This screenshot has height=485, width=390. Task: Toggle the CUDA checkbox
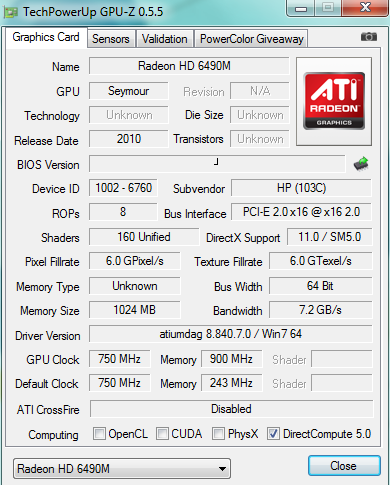click(162, 434)
